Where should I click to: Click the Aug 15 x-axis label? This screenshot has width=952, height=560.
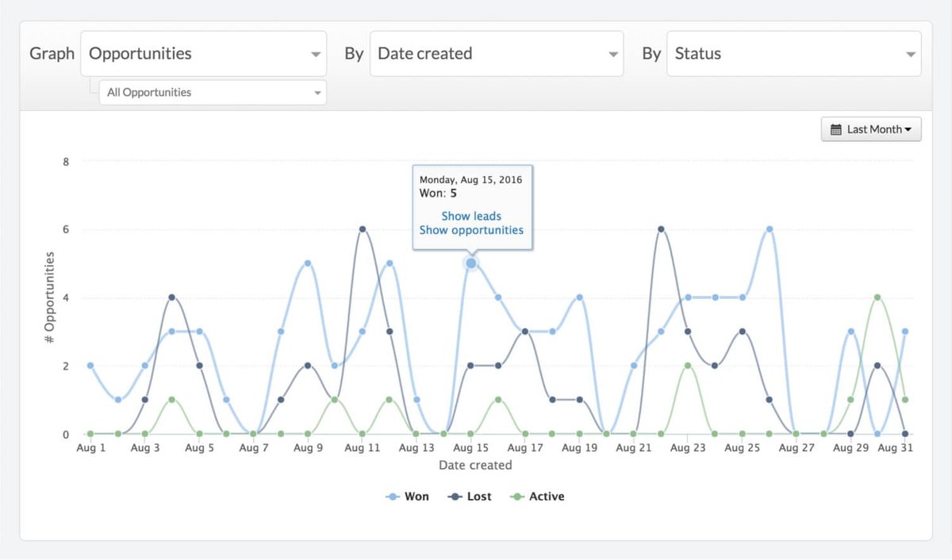470,448
